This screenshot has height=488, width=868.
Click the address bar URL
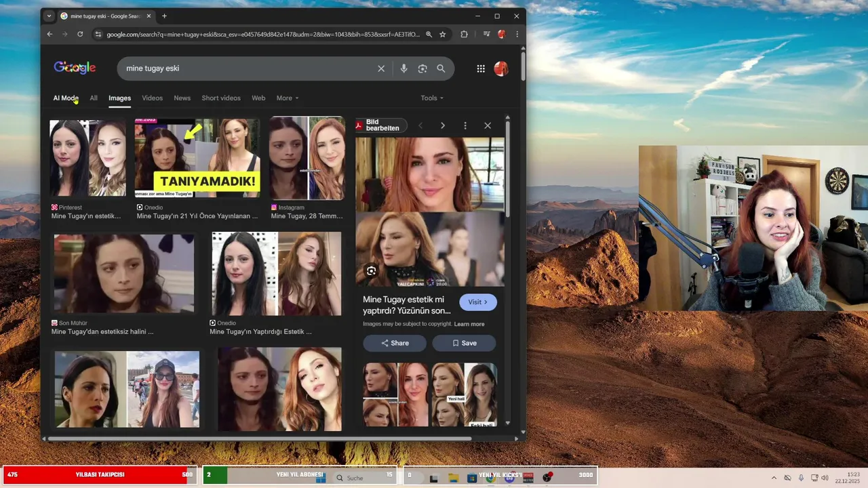[263, 34]
